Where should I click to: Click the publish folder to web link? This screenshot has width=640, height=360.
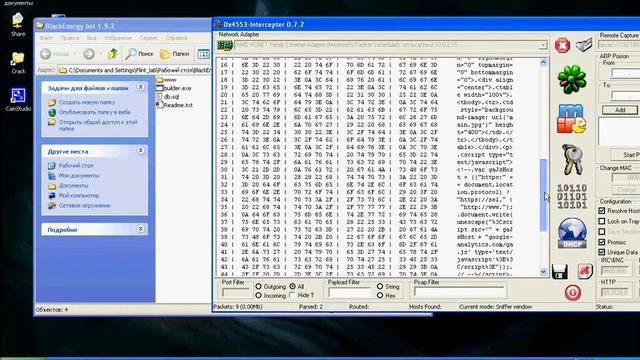point(95,112)
